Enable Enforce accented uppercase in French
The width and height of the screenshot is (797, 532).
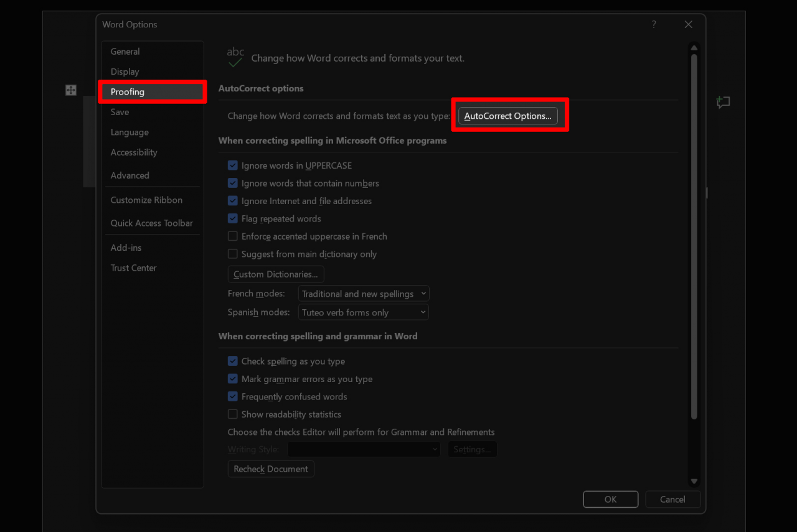coord(232,236)
